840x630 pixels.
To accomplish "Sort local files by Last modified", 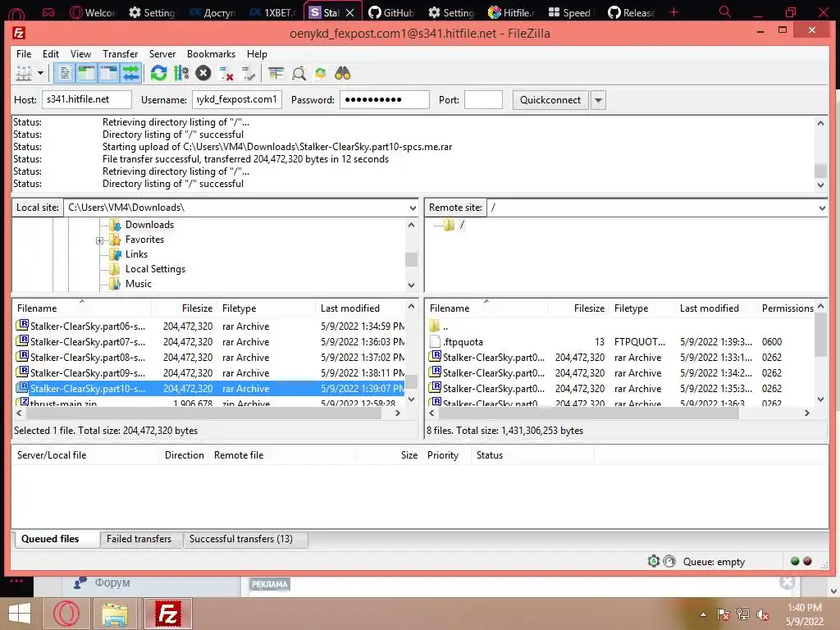I will point(360,308).
